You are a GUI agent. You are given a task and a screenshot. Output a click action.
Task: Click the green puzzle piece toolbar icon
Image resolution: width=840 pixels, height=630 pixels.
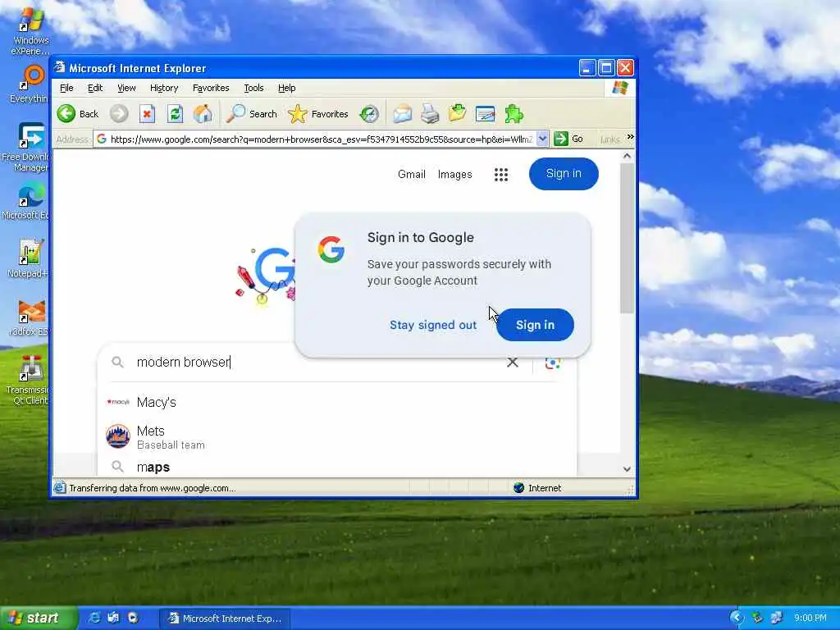coord(514,113)
